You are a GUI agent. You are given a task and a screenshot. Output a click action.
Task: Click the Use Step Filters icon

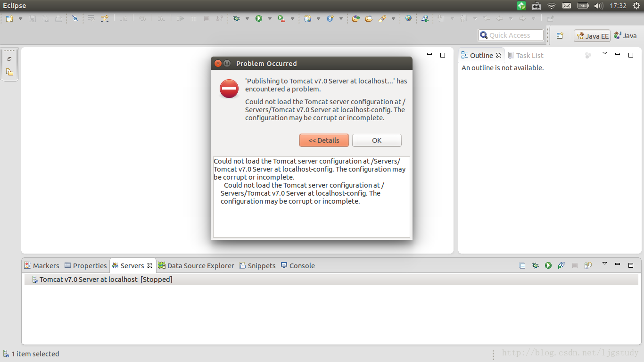pyautogui.click(x=105, y=19)
